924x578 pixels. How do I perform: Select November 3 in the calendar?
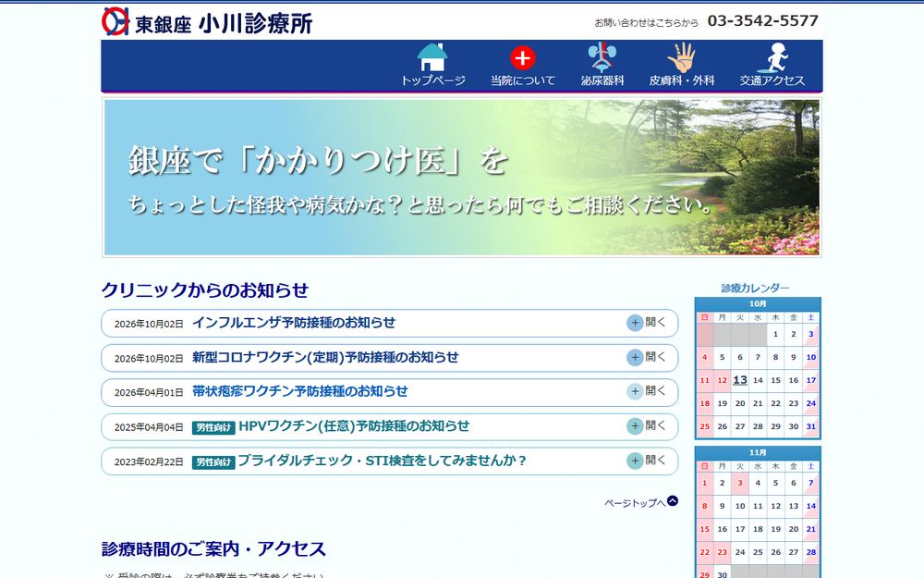[740, 483]
